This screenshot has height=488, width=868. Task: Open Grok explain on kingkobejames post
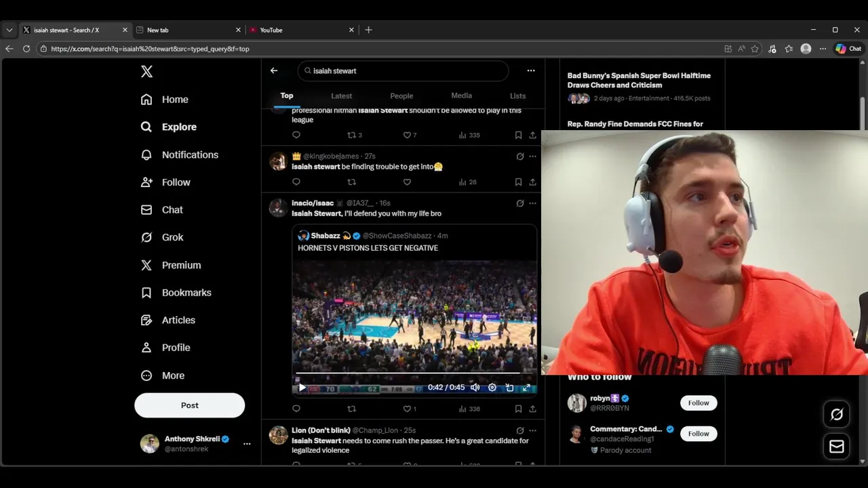point(520,157)
